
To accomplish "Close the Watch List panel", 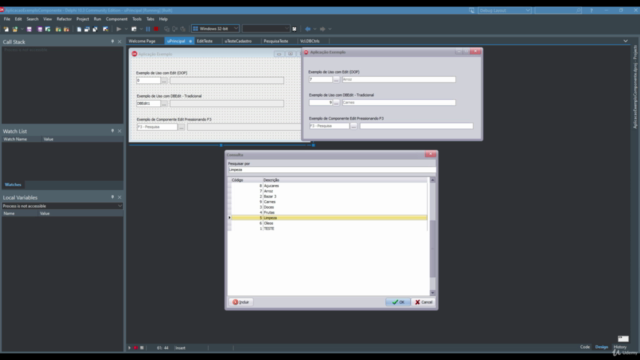I will (x=120, y=131).
